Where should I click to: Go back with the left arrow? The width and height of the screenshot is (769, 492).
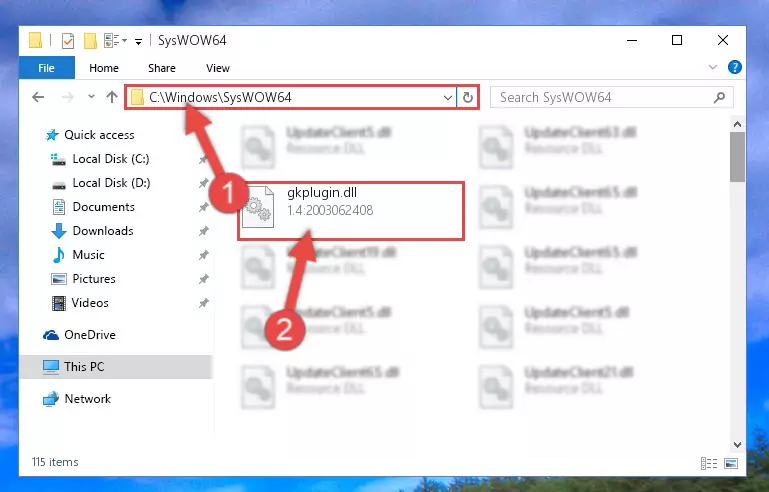tap(38, 97)
